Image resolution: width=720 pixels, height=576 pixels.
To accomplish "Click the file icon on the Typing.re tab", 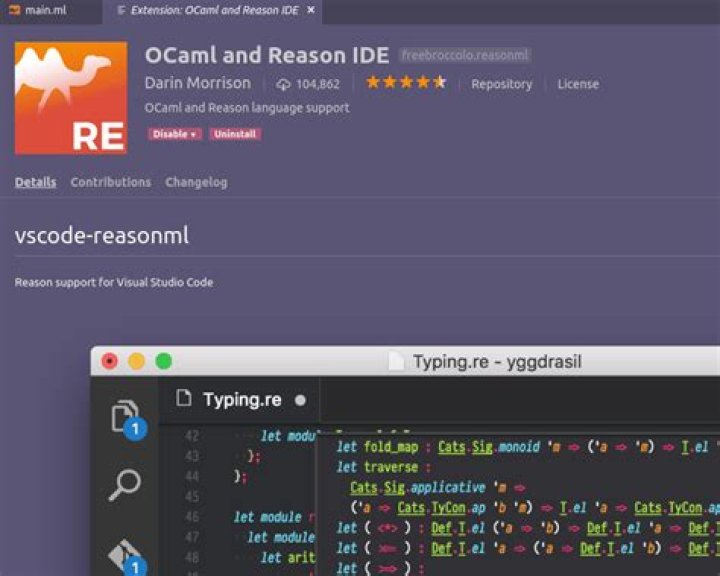I will [184, 398].
